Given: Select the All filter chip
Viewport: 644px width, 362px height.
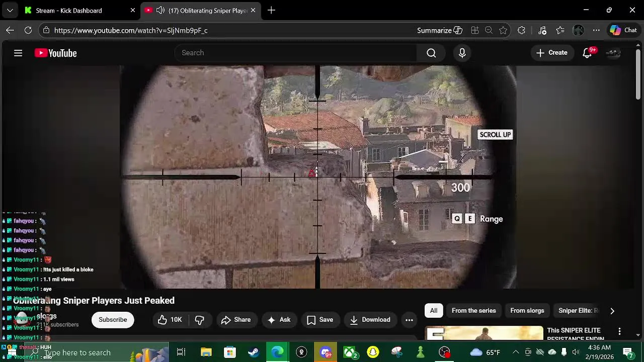Looking at the screenshot, I should (x=433, y=311).
